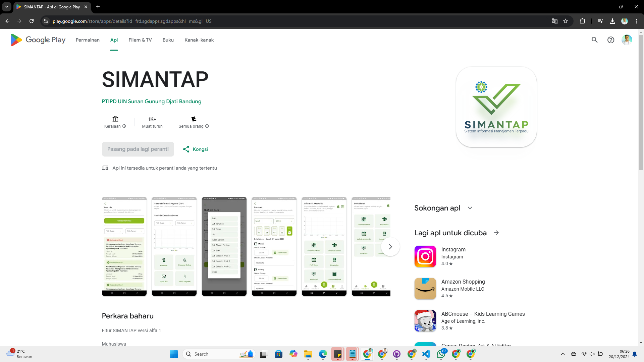
Task: Open ABCmouse app icon
Action: (425, 321)
